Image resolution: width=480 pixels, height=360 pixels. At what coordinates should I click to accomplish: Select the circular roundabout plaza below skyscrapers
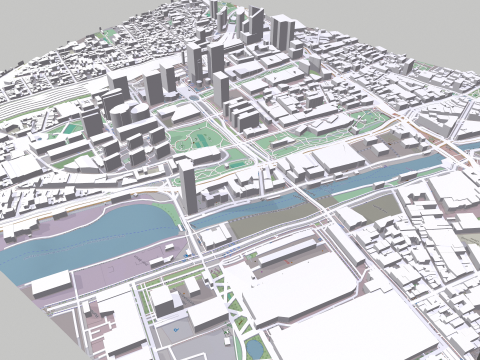[x=194, y=97]
